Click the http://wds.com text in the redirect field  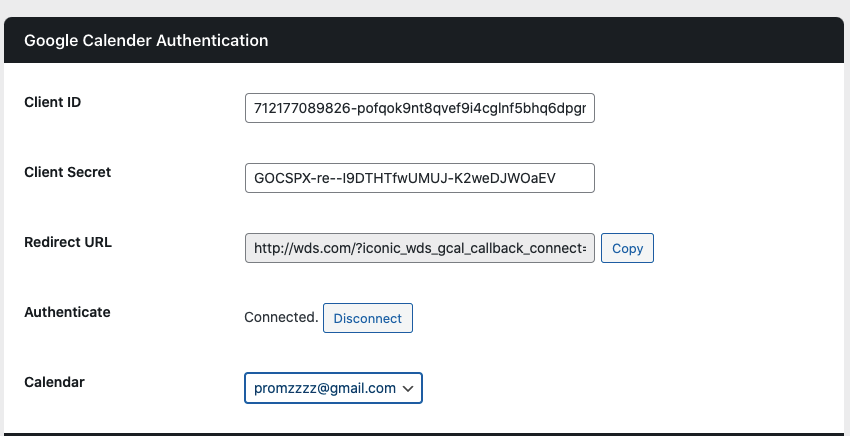click(297, 248)
